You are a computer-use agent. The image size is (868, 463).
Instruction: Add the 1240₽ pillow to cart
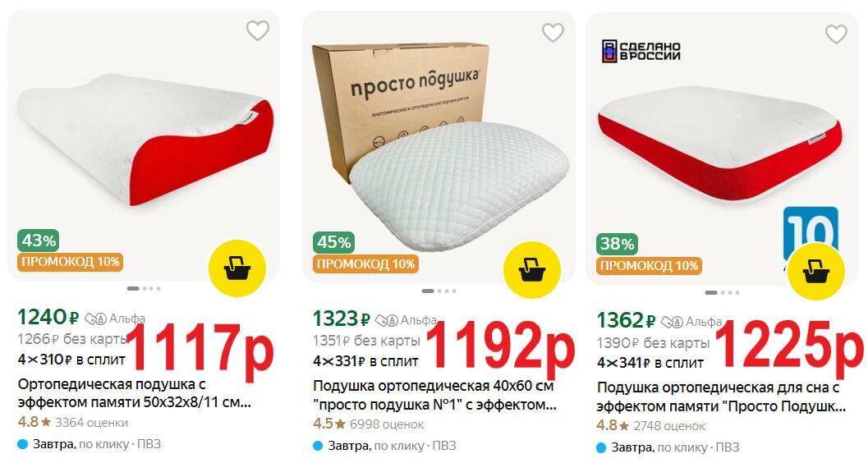(237, 268)
